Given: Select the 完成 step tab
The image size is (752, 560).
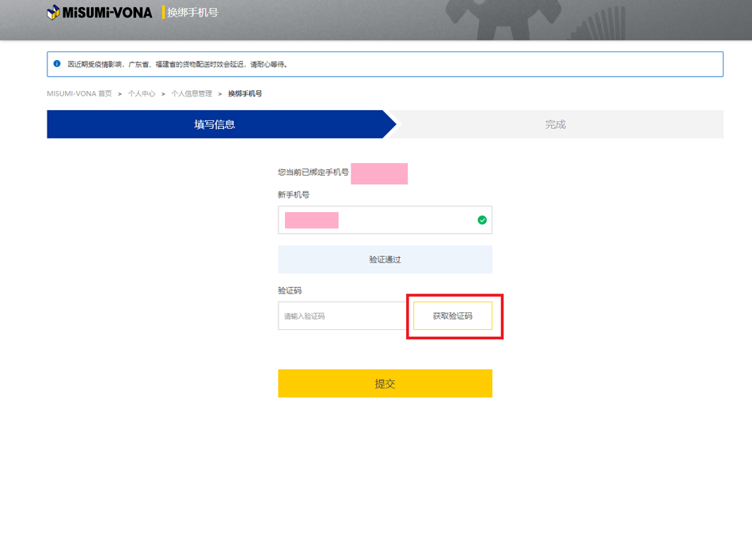Looking at the screenshot, I should point(555,124).
